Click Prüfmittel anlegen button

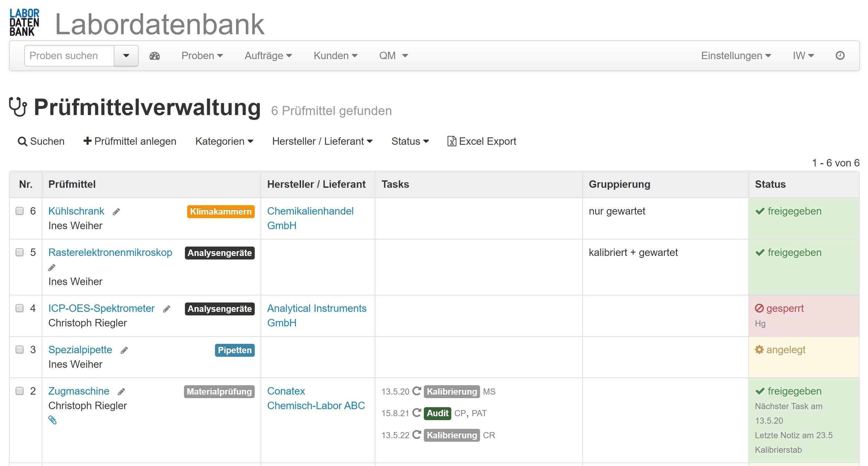pos(130,141)
